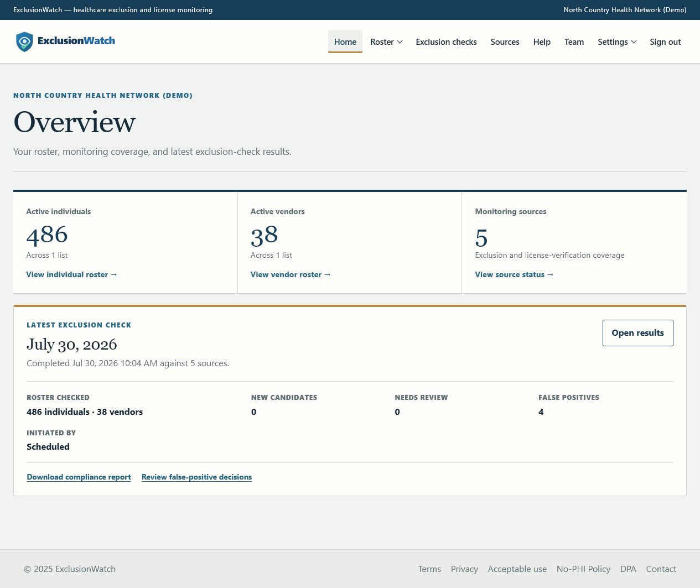Click the 'Latest Exclusion Check' label
This screenshot has width=700, height=588.
(x=79, y=325)
